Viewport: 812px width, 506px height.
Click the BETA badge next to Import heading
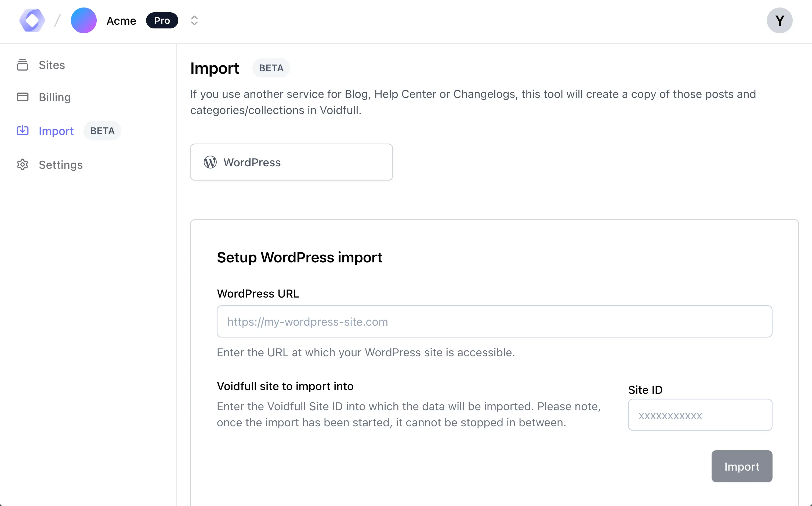click(x=271, y=68)
